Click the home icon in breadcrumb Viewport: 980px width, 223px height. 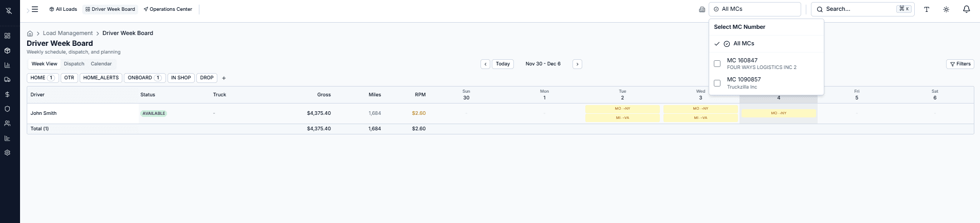click(x=30, y=33)
